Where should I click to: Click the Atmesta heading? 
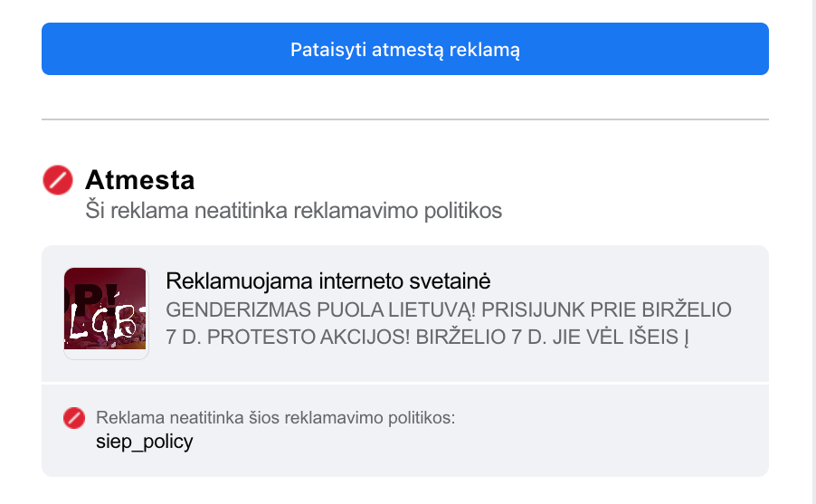pyautogui.click(x=139, y=179)
